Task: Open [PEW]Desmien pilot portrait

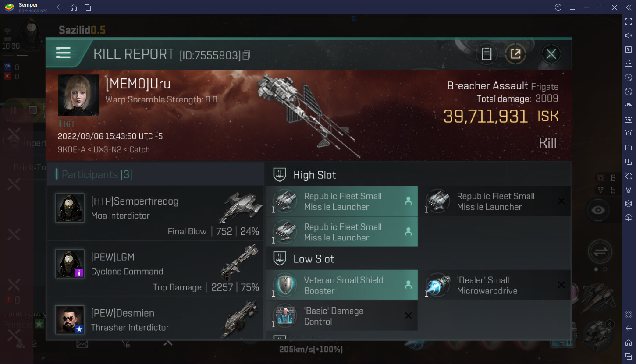Action: point(70,319)
